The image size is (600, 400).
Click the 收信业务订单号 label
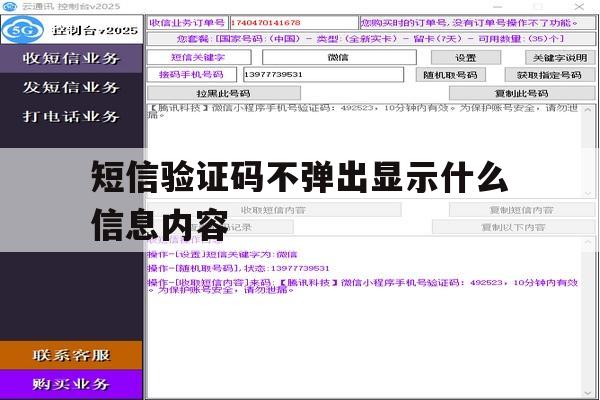[x=187, y=23]
